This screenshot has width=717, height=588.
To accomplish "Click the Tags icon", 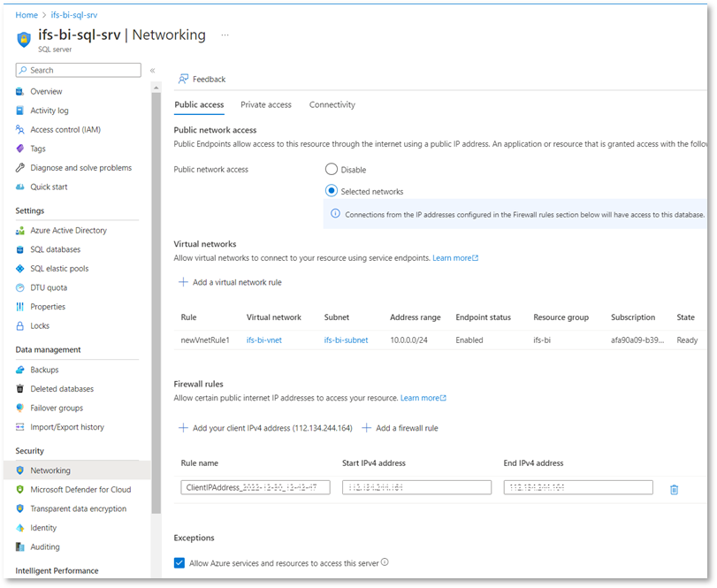I will pos(19,149).
